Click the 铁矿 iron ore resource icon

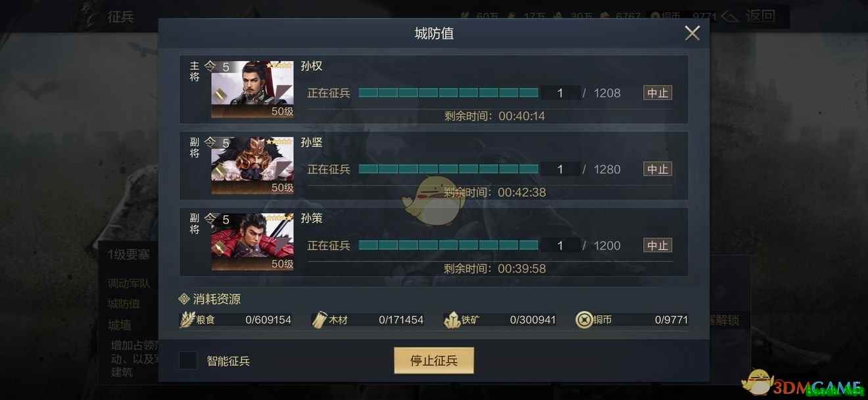(x=452, y=320)
